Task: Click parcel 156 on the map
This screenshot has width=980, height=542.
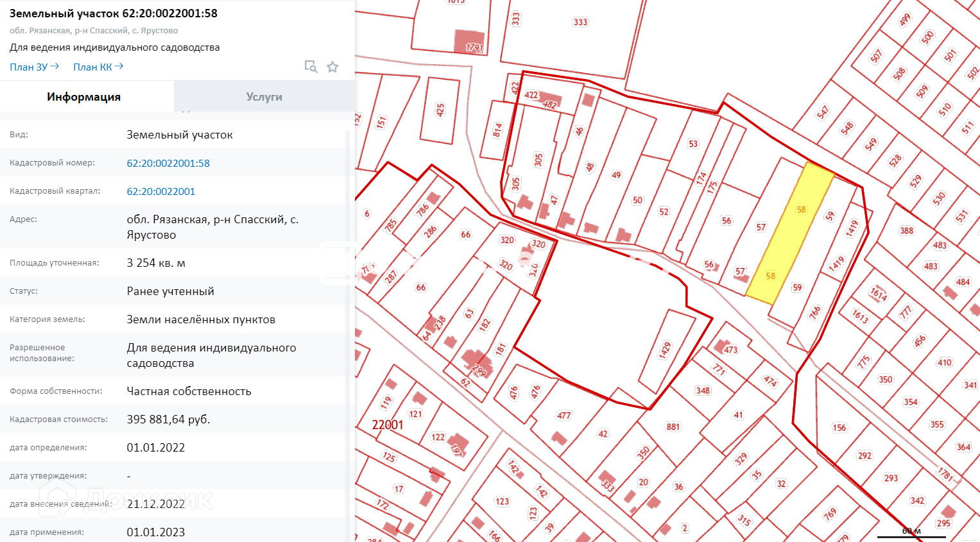Action: click(x=839, y=428)
